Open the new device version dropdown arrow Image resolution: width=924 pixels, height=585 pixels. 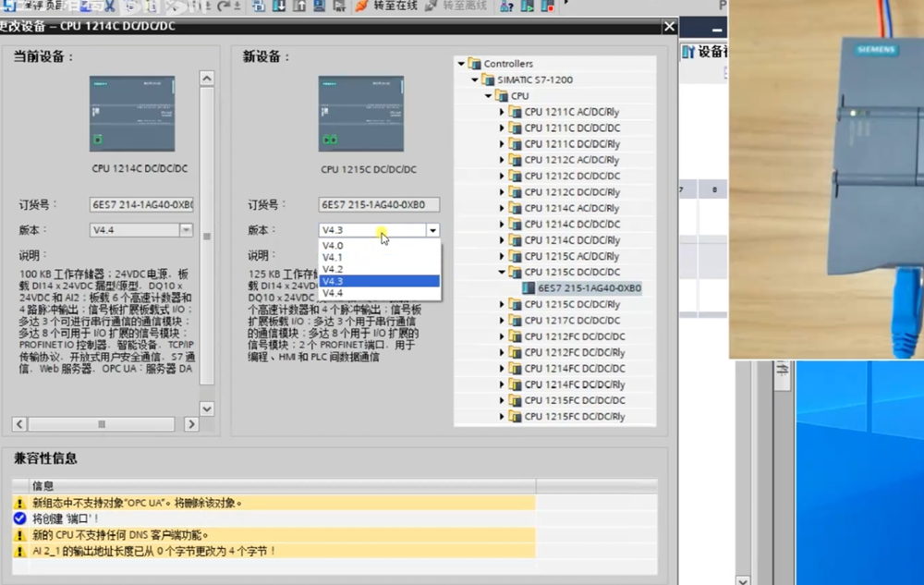(432, 230)
